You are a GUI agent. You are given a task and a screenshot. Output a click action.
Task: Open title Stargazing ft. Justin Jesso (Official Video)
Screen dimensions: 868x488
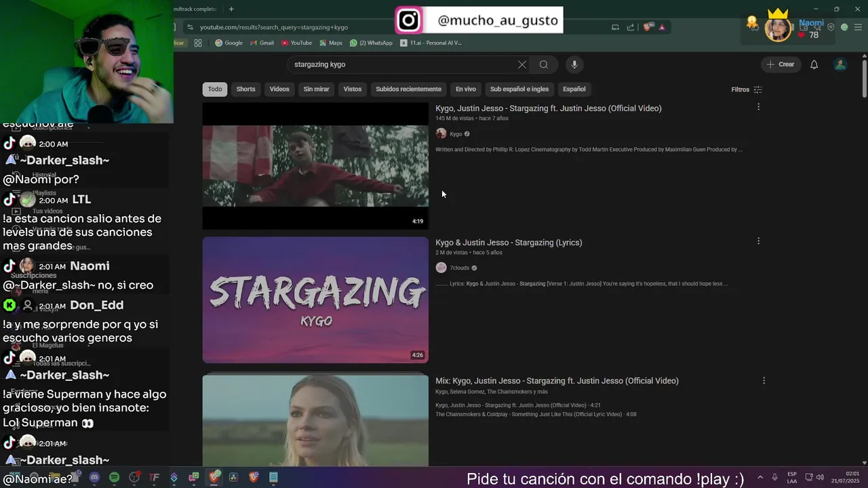click(x=549, y=108)
